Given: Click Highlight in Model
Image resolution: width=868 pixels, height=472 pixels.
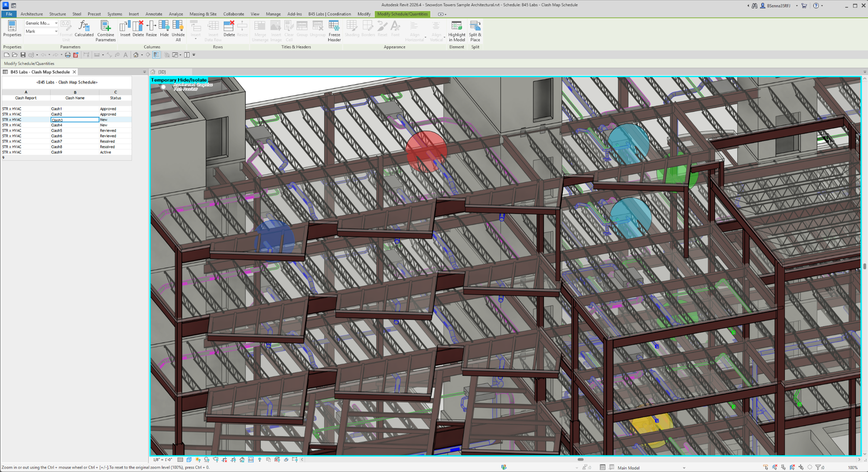Looking at the screenshot, I should pyautogui.click(x=457, y=31).
